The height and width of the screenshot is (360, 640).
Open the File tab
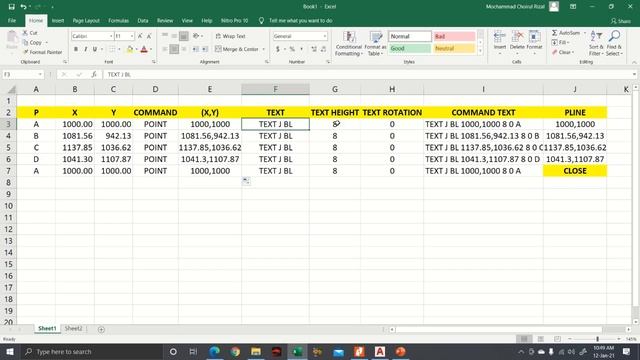(x=12, y=20)
